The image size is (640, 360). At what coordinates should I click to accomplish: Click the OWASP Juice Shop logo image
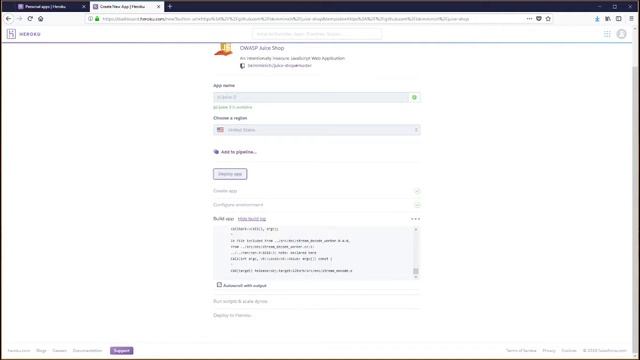click(x=224, y=50)
